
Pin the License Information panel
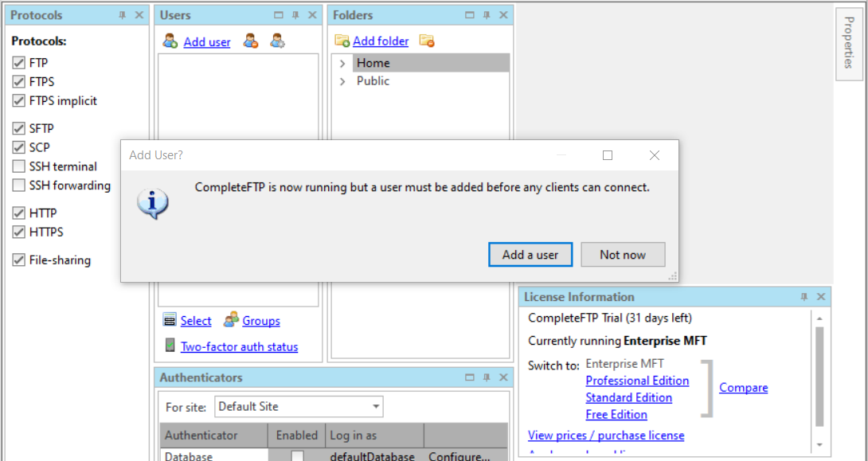804,297
